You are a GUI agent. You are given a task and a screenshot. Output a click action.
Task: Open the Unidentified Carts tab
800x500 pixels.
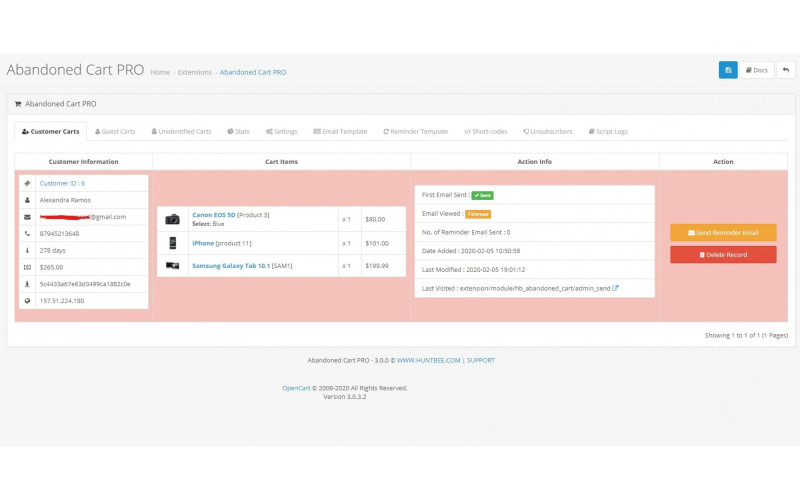coord(181,131)
